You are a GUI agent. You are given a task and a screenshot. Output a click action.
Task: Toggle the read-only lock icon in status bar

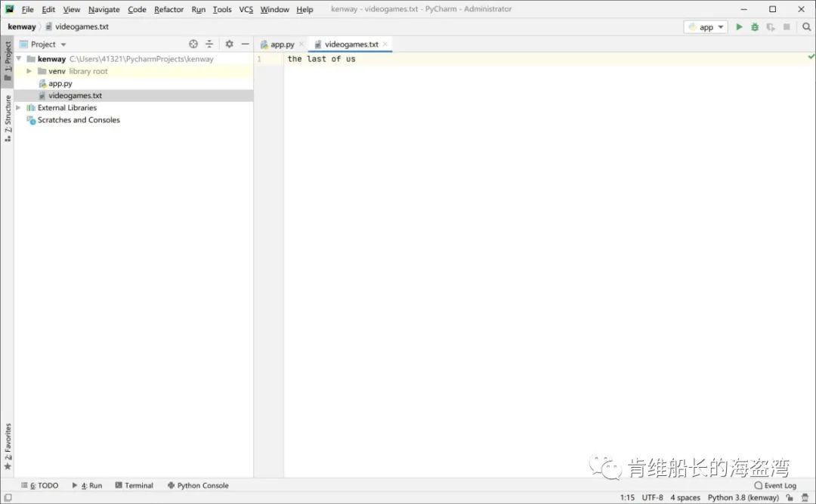[790, 498]
